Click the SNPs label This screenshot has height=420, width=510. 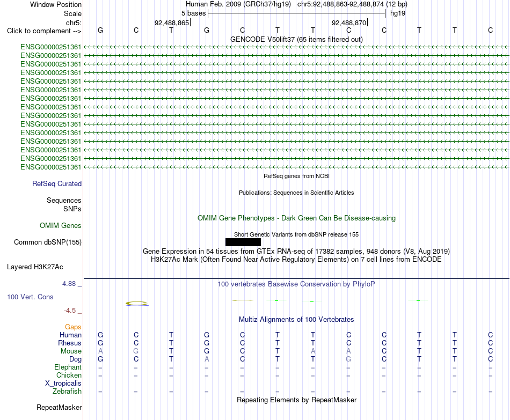click(x=72, y=209)
